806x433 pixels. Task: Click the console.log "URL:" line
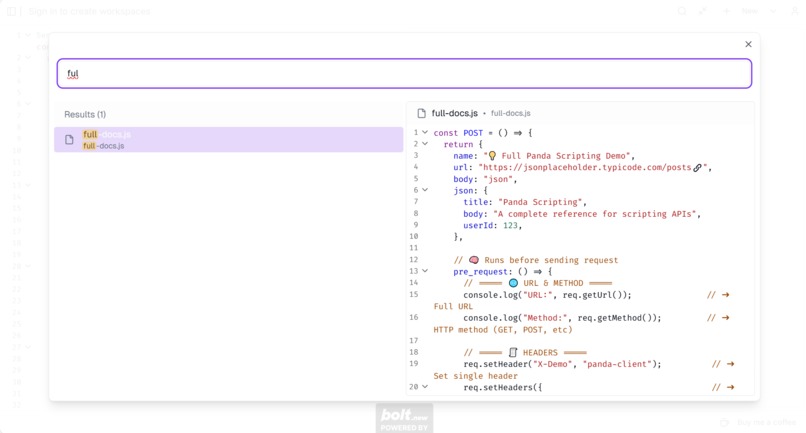(x=547, y=295)
